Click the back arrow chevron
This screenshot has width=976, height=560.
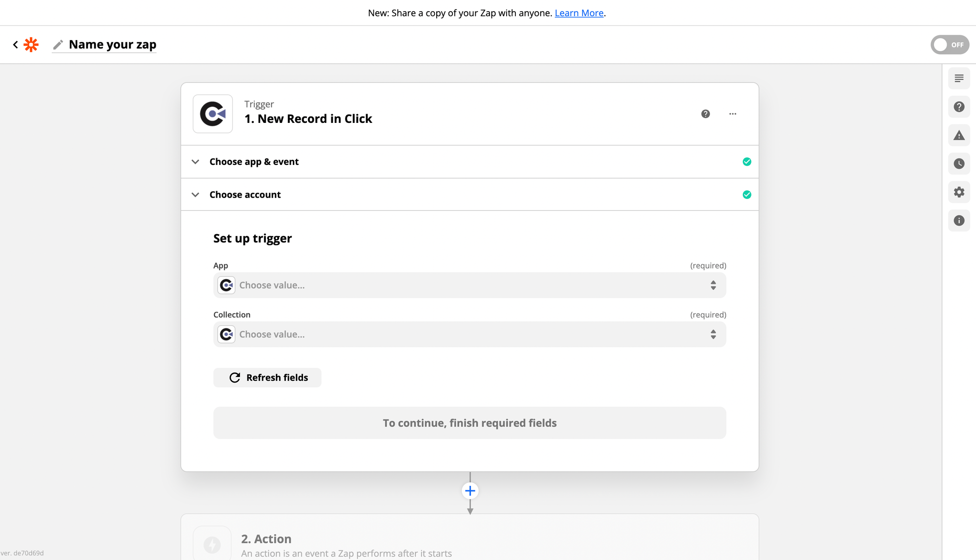click(16, 45)
